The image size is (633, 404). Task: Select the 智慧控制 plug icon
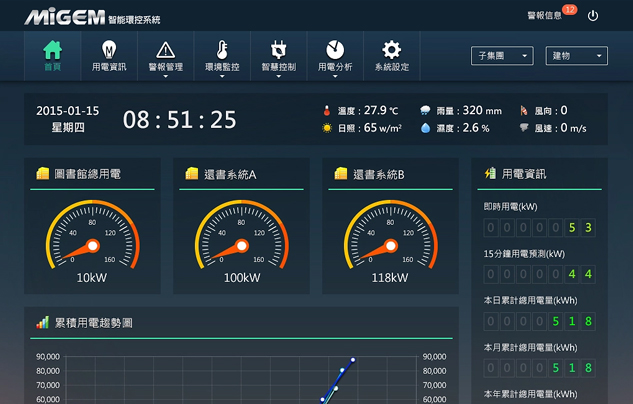point(278,49)
